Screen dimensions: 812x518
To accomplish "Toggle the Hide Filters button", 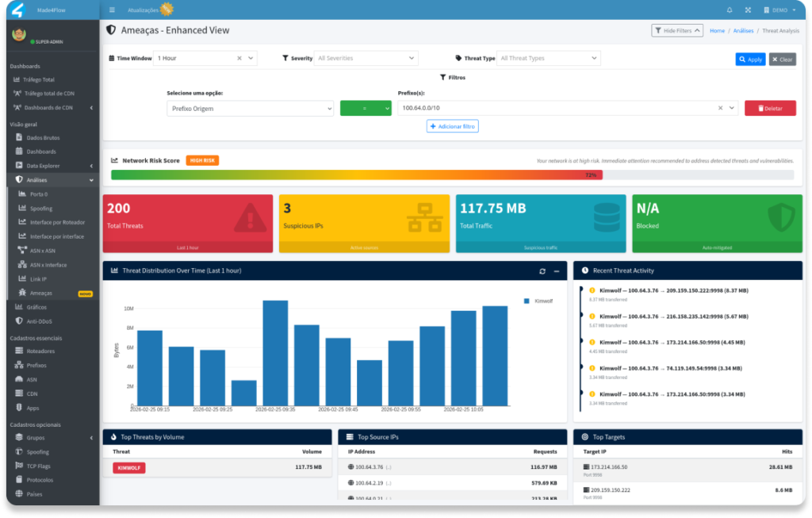I will (676, 30).
